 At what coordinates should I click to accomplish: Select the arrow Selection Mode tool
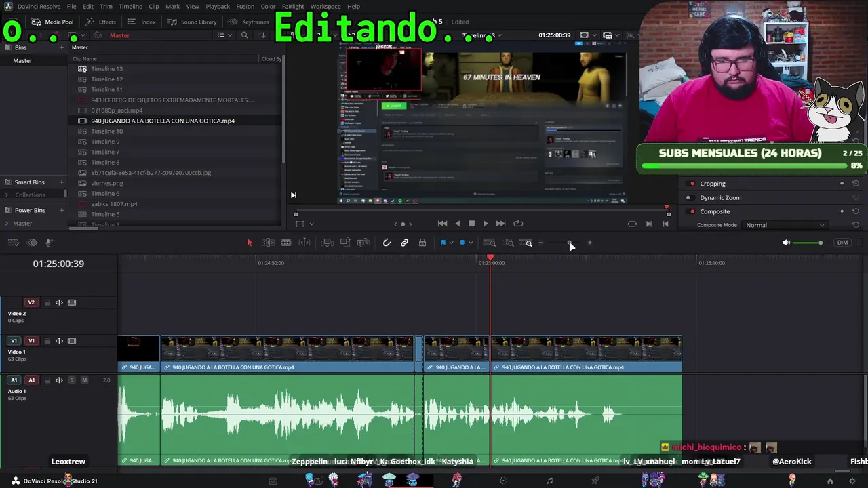[250, 243]
